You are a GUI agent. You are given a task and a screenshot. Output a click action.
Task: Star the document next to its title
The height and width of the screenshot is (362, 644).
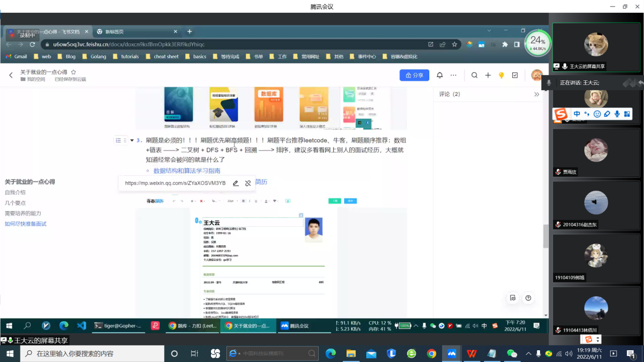[73, 72]
